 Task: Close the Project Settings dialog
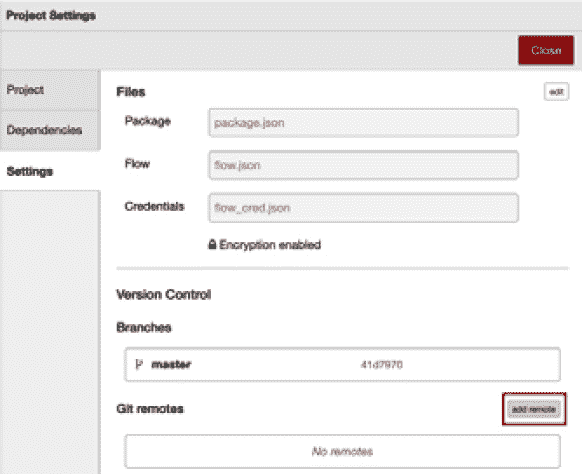[546, 50]
